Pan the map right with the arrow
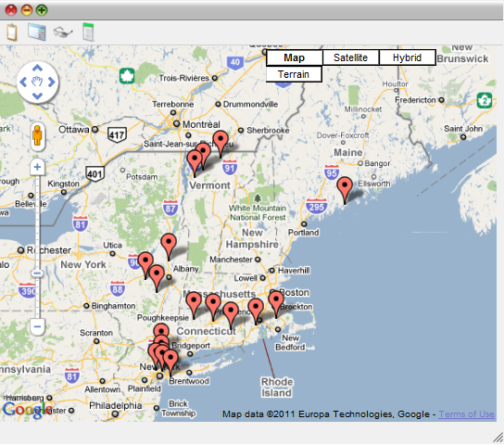The width and height of the screenshot is (504, 445). pos(52,82)
